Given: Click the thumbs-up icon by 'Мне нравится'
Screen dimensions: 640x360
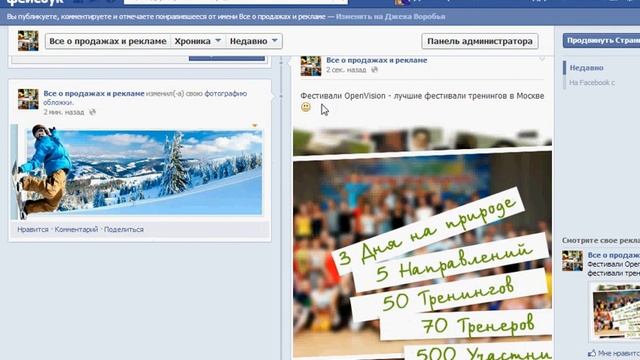Looking at the screenshot, I should click(x=592, y=353).
